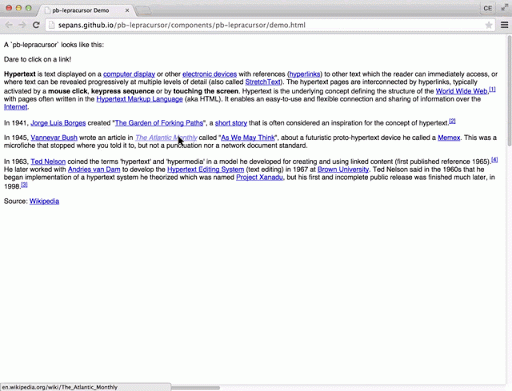Open the Andries van Dam link

[94, 169]
